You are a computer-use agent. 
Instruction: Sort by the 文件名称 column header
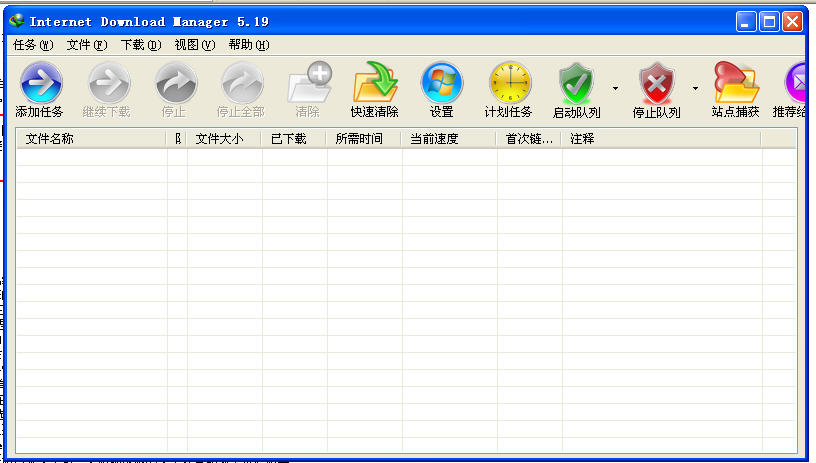tap(90, 139)
